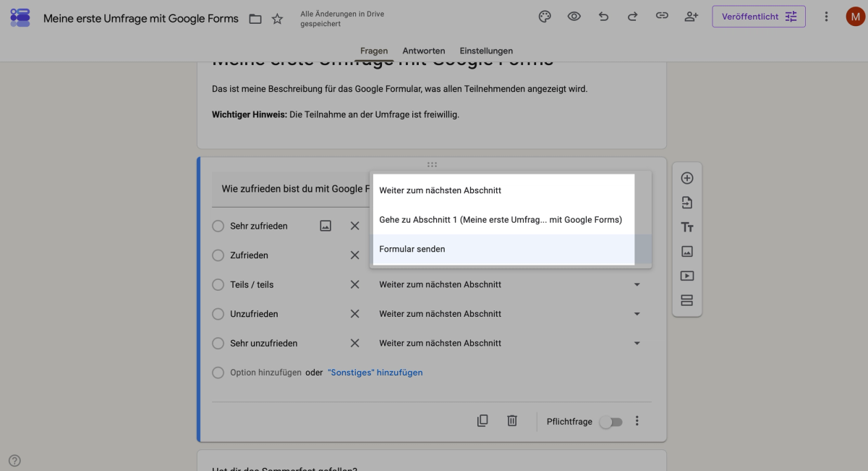The height and width of the screenshot is (471, 868).
Task: Open question options three-dot menu
Action: (x=637, y=420)
